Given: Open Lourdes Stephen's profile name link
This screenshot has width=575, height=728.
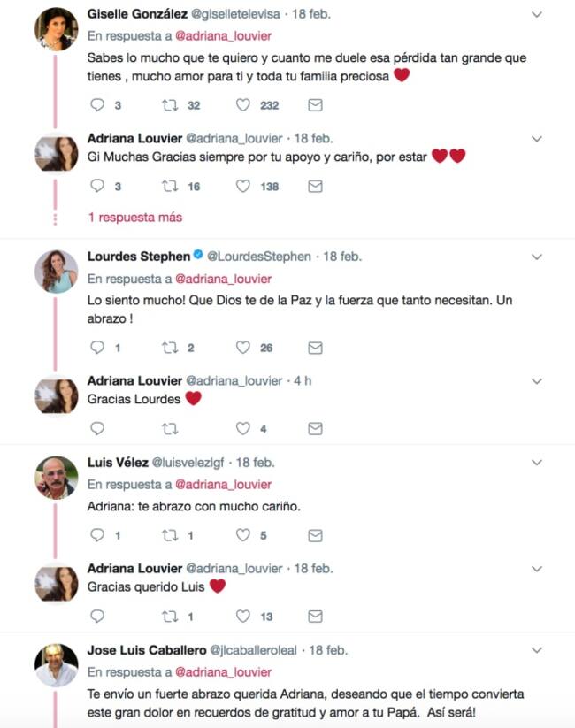Looking at the screenshot, I should (x=139, y=257).
